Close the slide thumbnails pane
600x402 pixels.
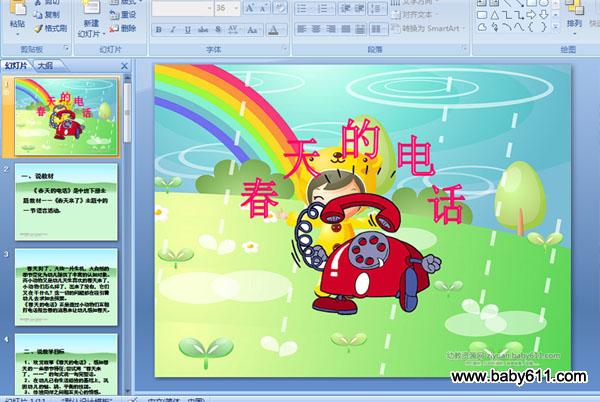(124, 66)
